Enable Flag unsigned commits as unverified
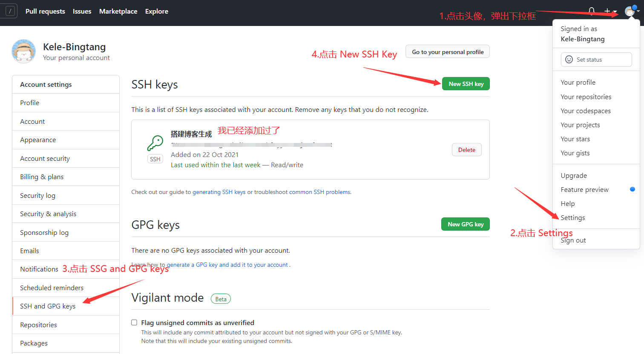Image resolution: width=644 pixels, height=354 pixels. [x=134, y=323]
